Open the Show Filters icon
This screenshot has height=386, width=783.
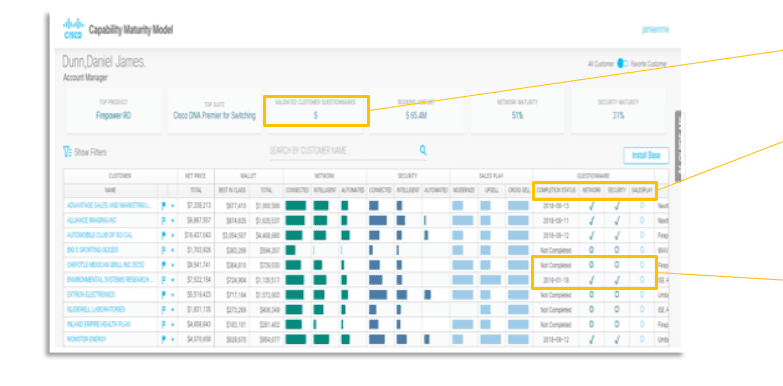click(x=67, y=152)
